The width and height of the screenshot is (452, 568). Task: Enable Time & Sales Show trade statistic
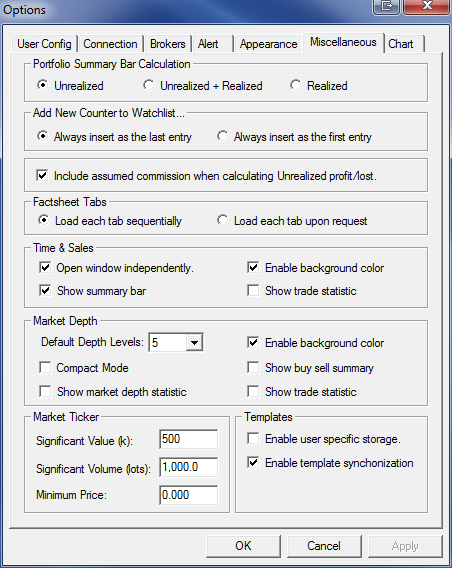coord(253,291)
